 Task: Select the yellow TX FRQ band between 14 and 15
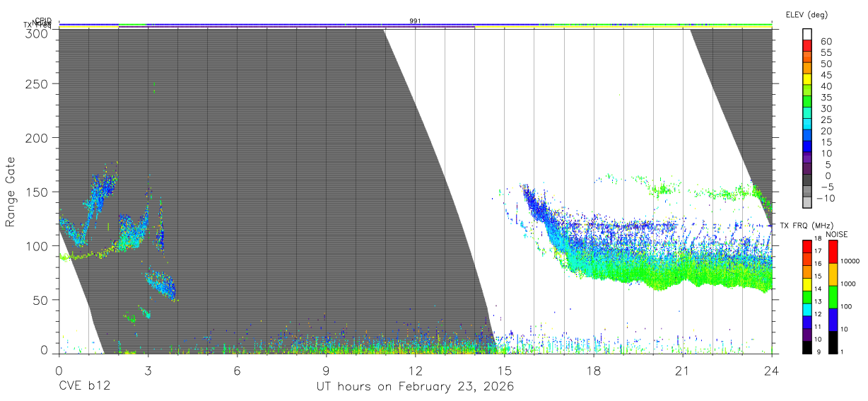click(x=808, y=283)
